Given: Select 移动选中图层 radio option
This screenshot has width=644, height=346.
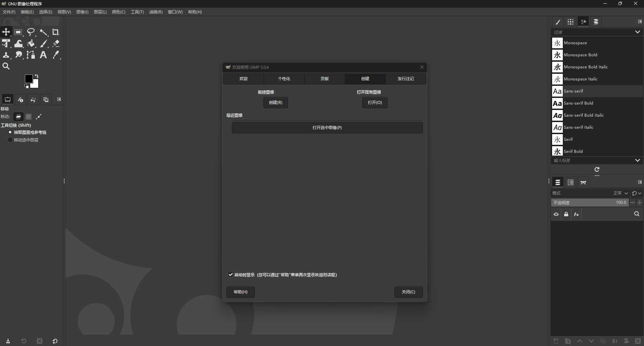Looking at the screenshot, I should pyautogui.click(x=10, y=140).
